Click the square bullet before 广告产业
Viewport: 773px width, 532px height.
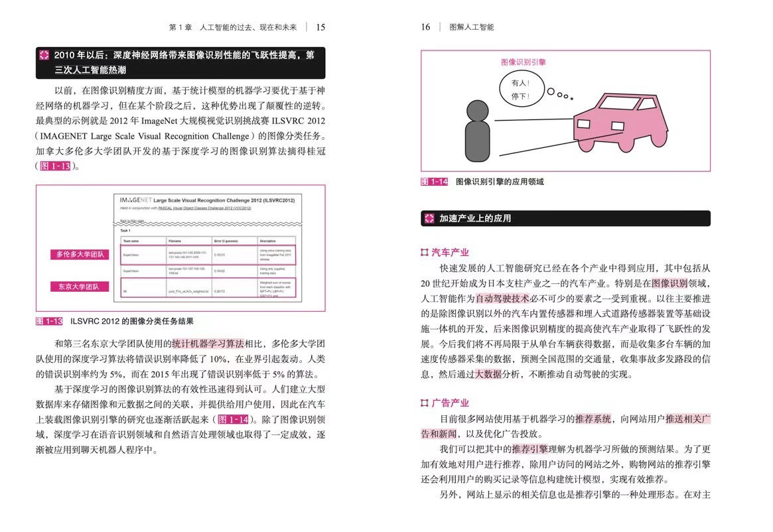tap(425, 403)
